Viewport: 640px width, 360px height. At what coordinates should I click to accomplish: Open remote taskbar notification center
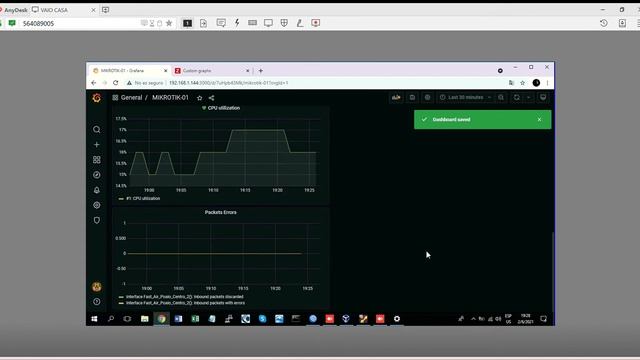543,319
